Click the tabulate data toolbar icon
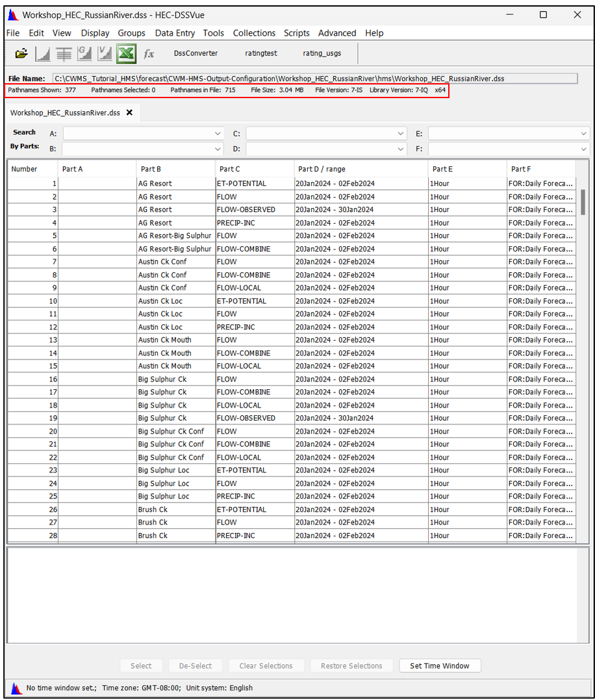The height and width of the screenshot is (700, 595). point(64,54)
